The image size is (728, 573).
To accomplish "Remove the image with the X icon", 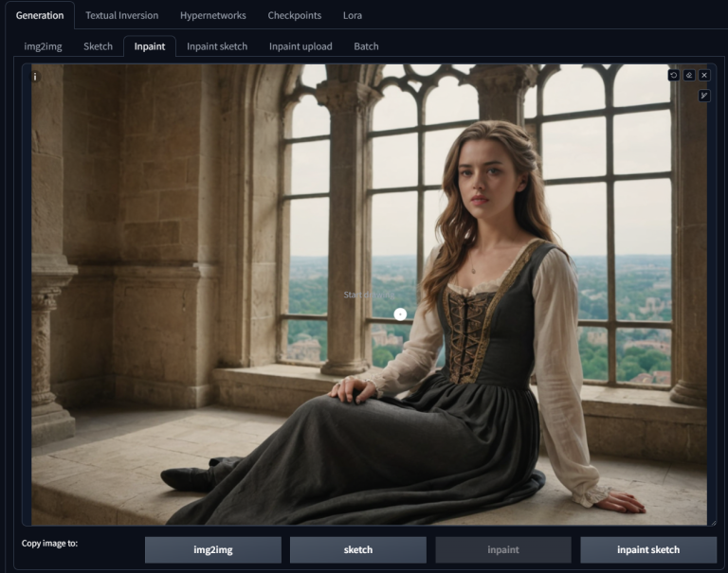I will 704,75.
